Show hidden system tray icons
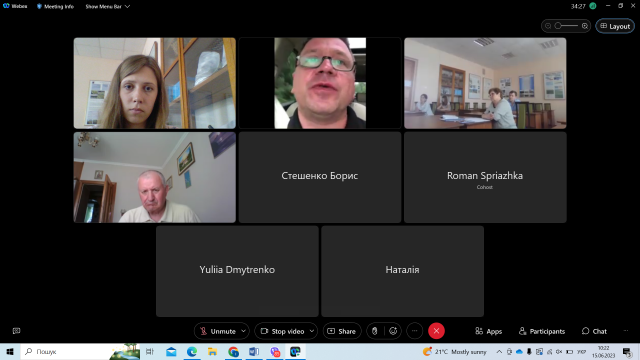 (x=499, y=351)
